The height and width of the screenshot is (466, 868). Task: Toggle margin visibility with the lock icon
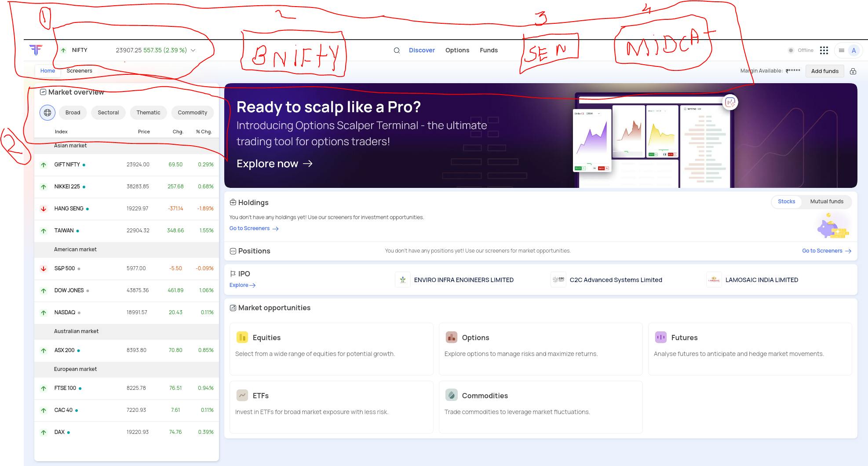pyautogui.click(x=853, y=71)
